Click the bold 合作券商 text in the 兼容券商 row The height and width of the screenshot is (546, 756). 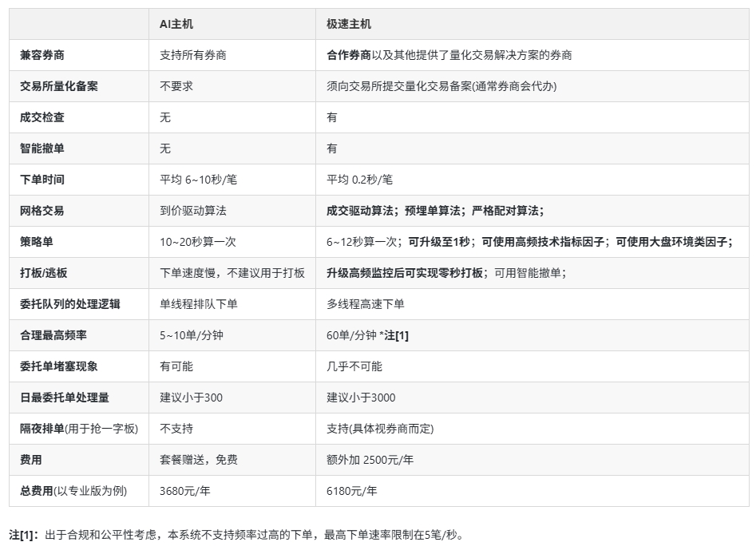(x=348, y=55)
